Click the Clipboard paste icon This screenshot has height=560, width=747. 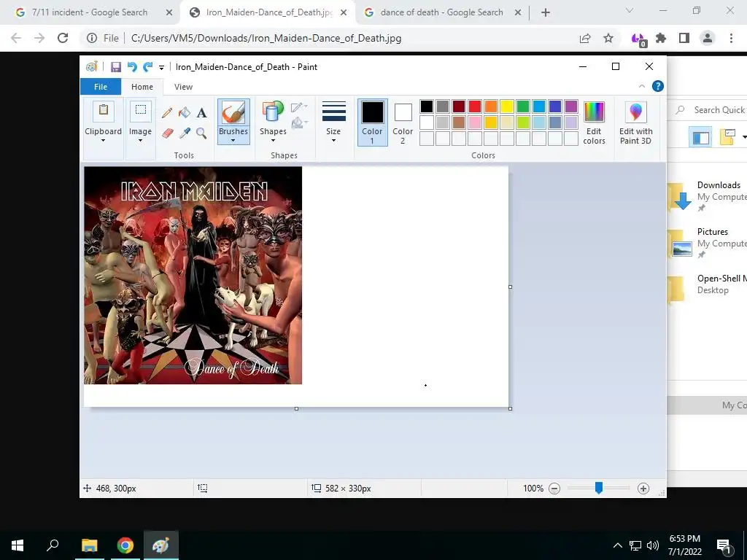pos(104,111)
